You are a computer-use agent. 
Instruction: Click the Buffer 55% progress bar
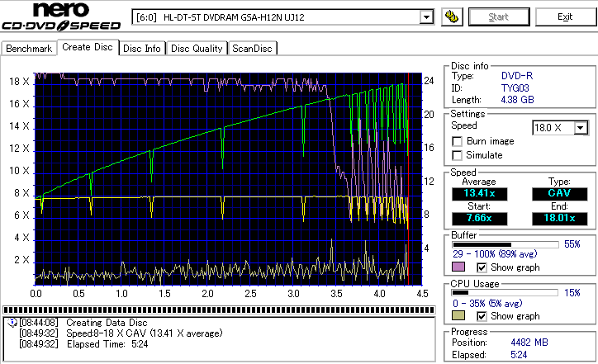tap(505, 244)
